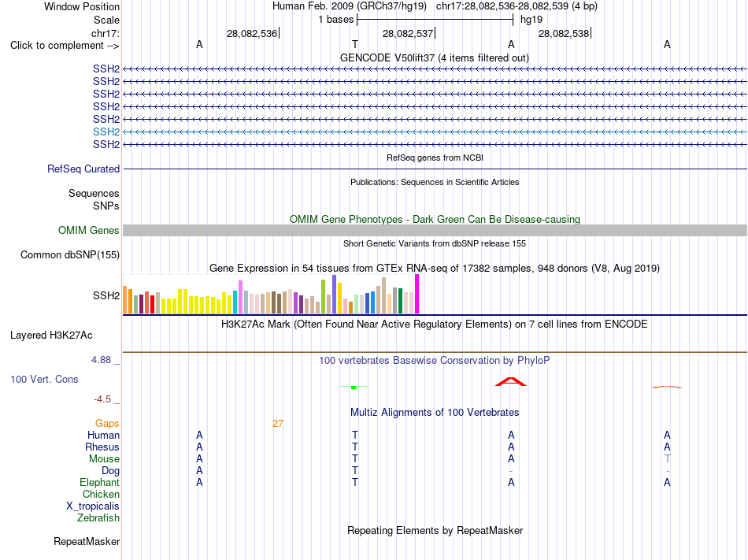Click the first orange bar of GTEx chart
748x560 pixels.
click(125, 299)
